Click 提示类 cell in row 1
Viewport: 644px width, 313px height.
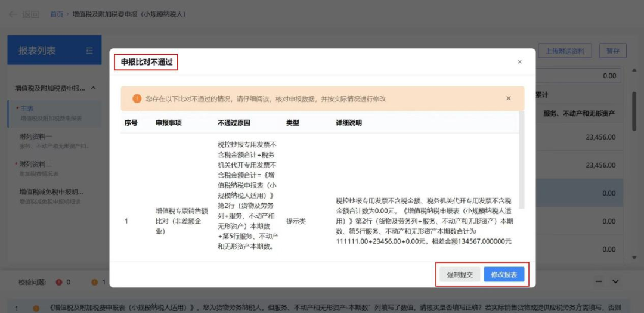click(296, 221)
